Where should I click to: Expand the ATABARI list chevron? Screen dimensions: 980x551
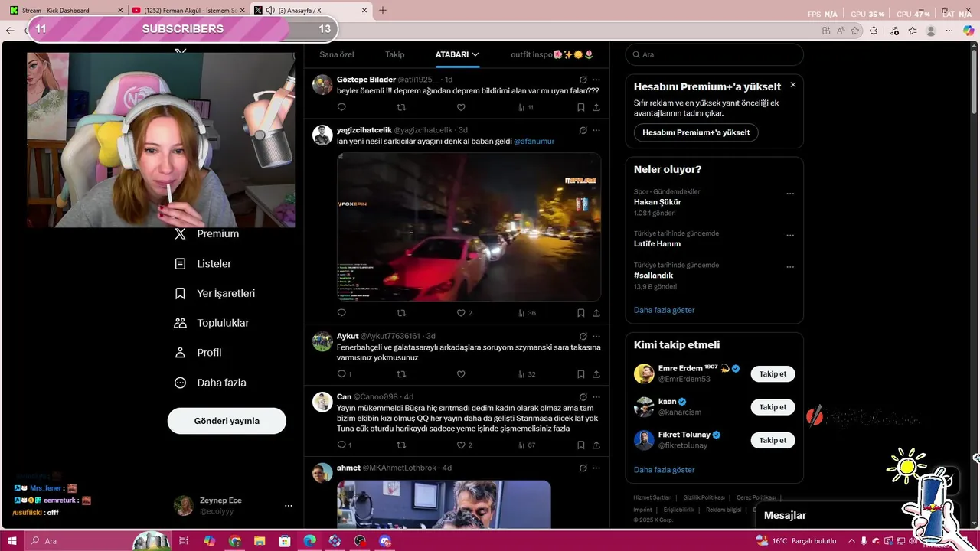pos(475,54)
